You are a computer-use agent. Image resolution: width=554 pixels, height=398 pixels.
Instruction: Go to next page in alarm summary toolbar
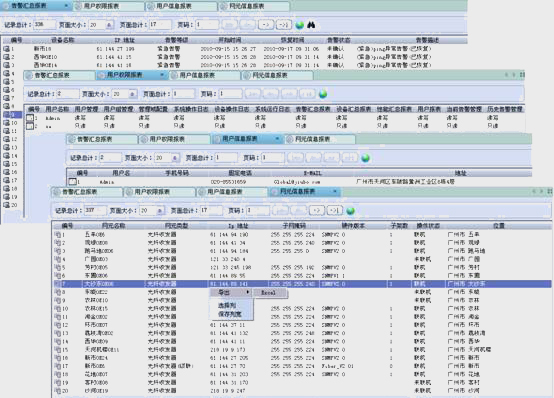coord(266,25)
